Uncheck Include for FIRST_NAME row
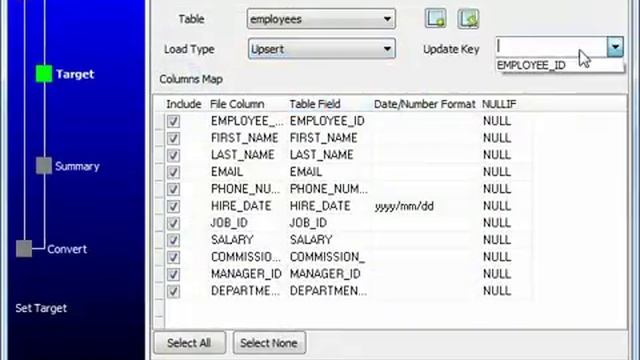The image size is (640, 360). tap(173, 138)
